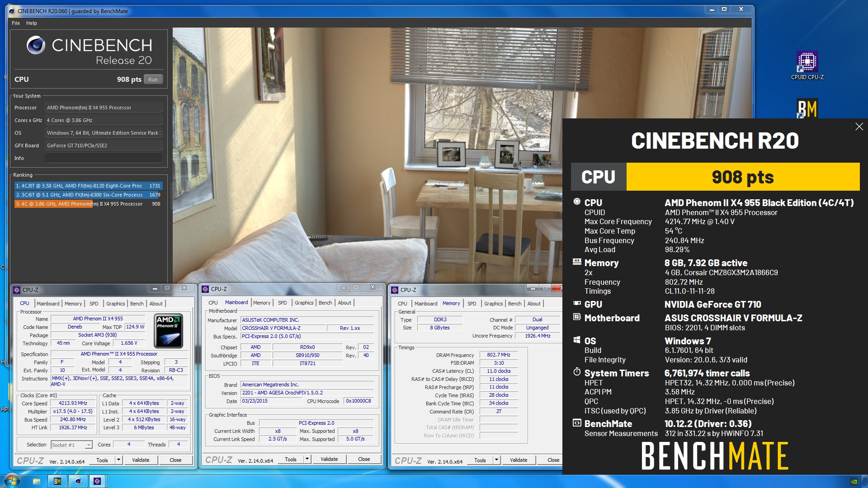Click the Memory module icon in the BenchMate panel

pyautogui.click(x=577, y=262)
